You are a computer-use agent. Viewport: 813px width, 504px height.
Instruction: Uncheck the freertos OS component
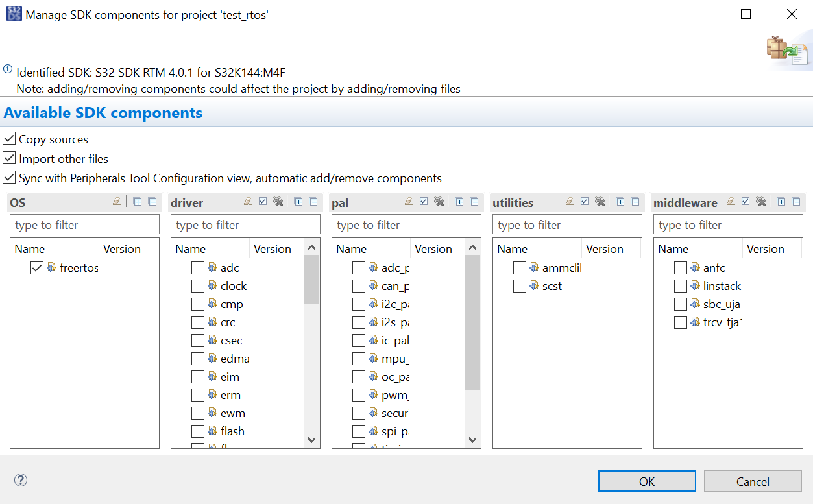point(37,267)
